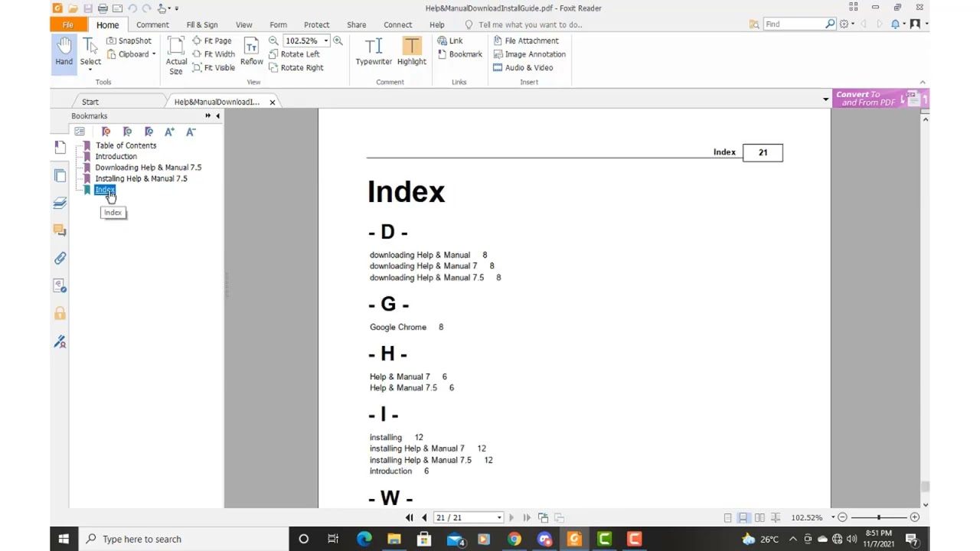980x551 pixels.
Task: Rotate the page left
Action: coord(295,54)
